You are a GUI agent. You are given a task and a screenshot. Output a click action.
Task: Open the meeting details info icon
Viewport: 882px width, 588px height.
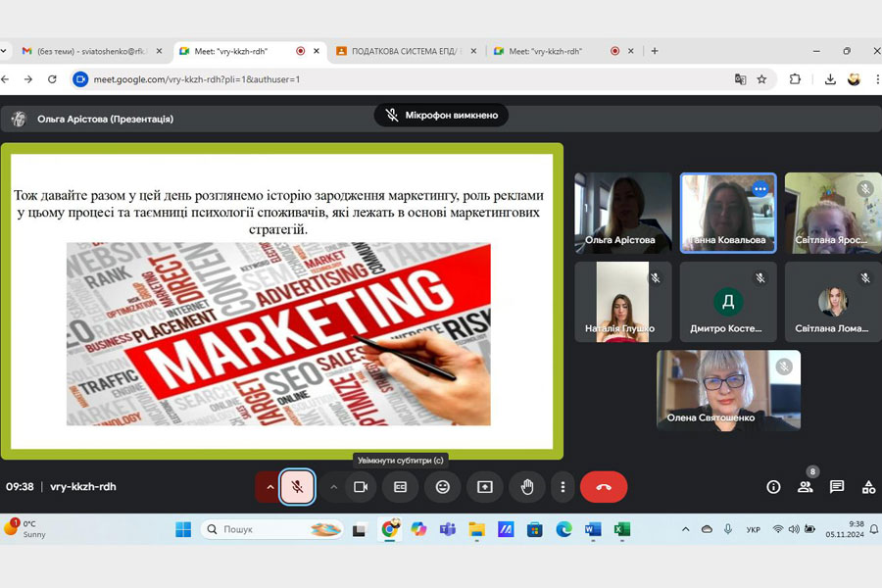773,487
